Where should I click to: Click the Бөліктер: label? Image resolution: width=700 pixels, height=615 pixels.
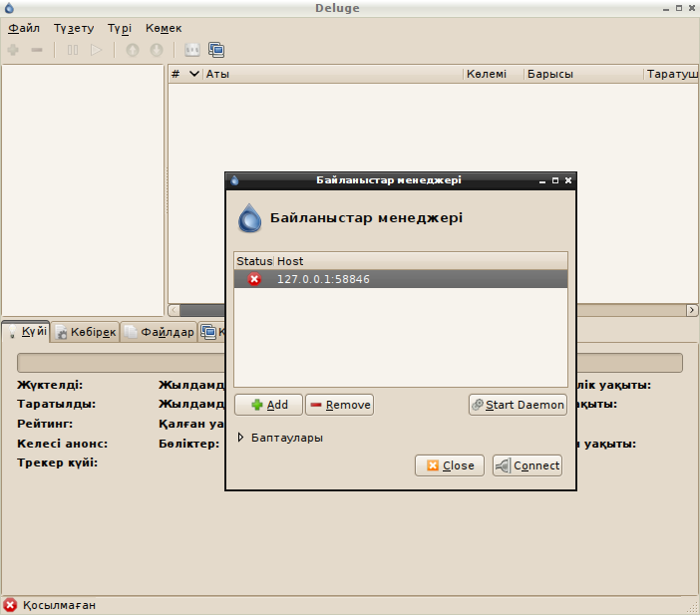tap(189, 444)
